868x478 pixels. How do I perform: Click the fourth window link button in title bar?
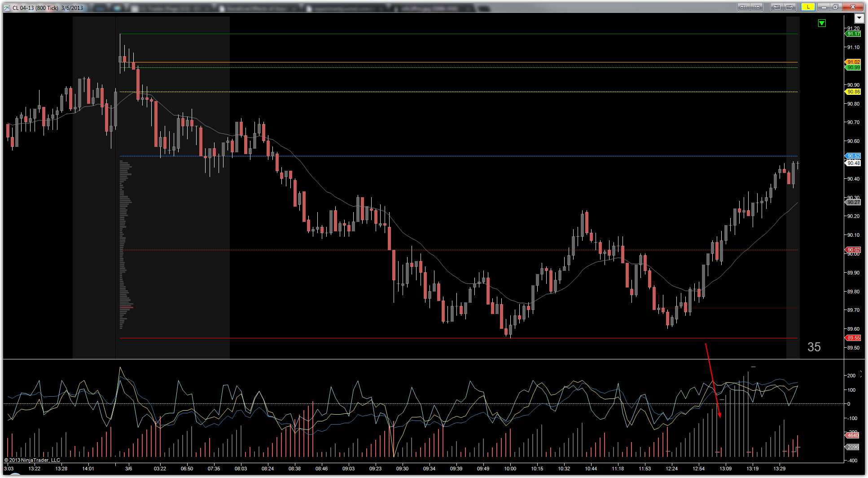click(790, 7)
